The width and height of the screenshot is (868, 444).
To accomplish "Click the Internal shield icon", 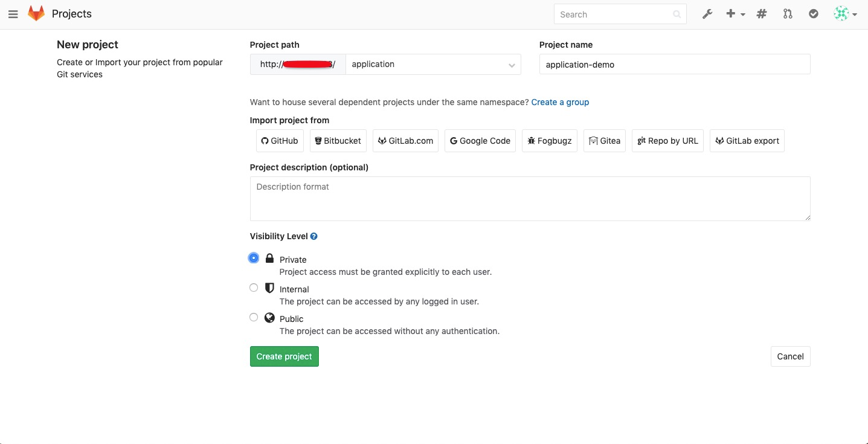I will (x=270, y=288).
